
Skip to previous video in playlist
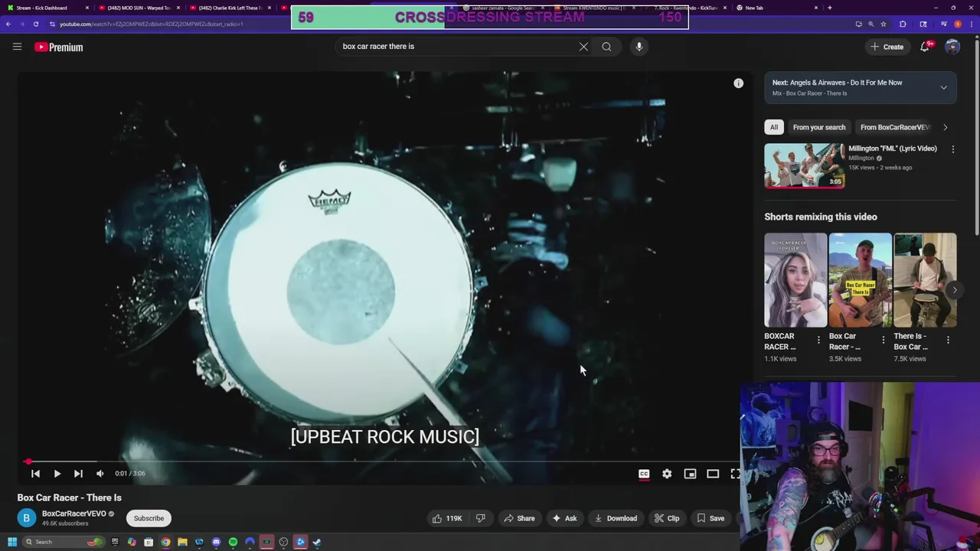pos(35,474)
